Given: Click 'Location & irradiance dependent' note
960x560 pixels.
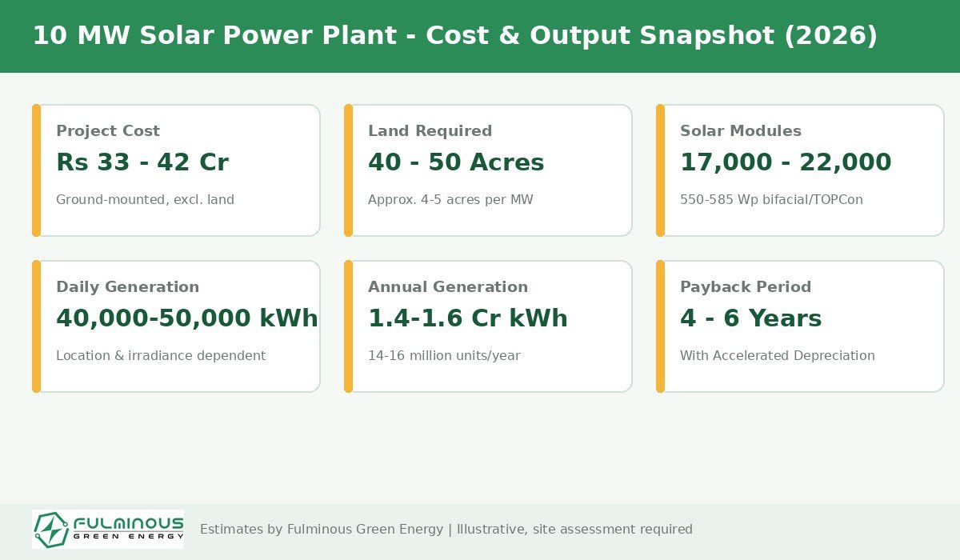Looking at the screenshot, I should (x=161, y=356).
